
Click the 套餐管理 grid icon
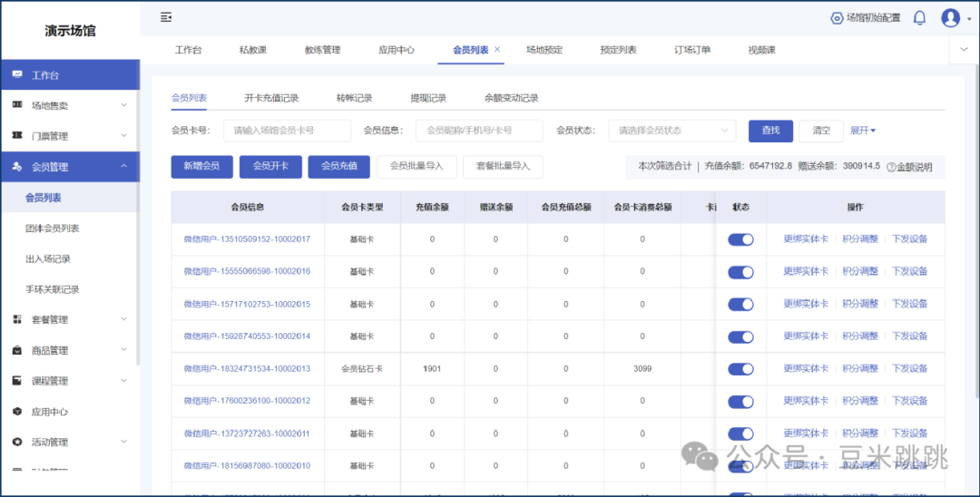pos(17,319)
